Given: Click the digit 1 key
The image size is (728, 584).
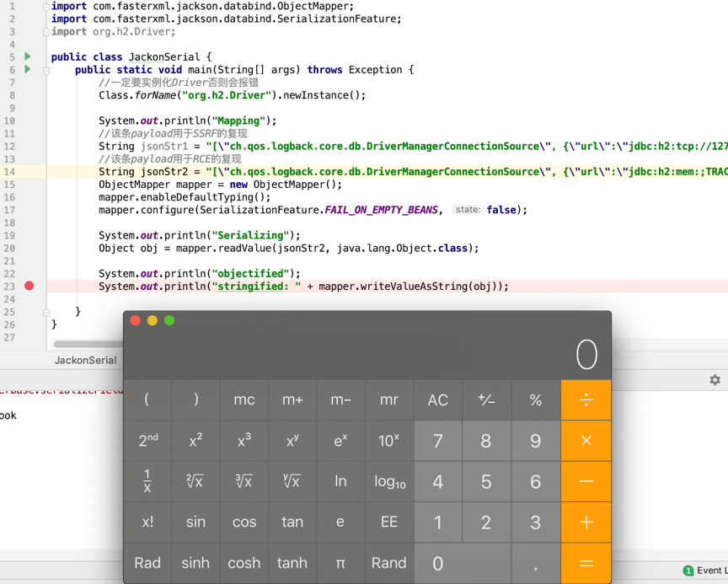Looking at the screenshot, I should click(x=438, y=522).
